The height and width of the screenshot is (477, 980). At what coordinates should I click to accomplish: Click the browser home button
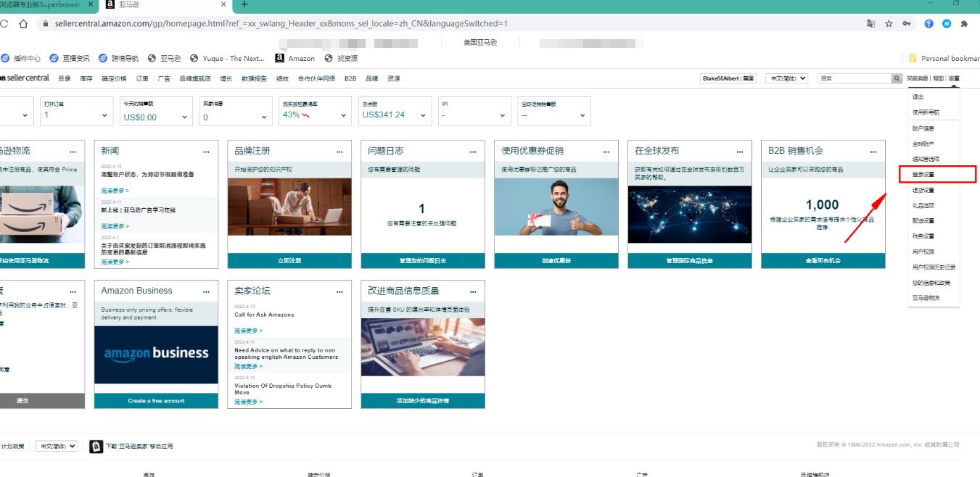23,23
